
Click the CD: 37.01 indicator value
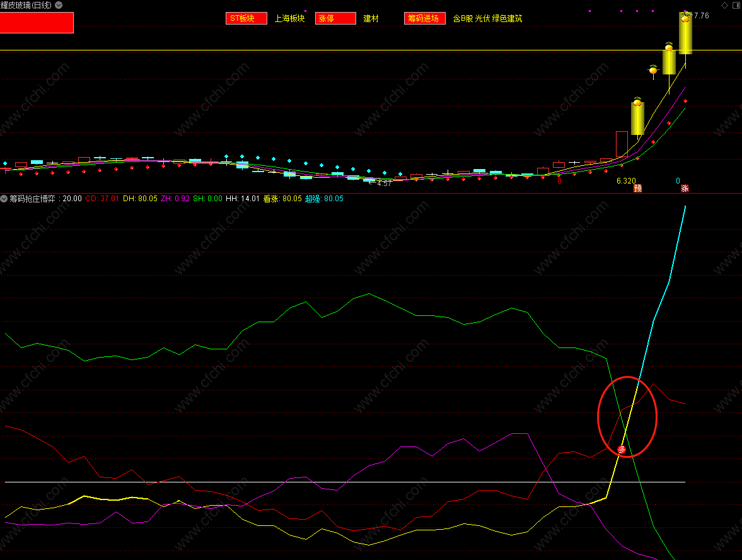point(102,199)
